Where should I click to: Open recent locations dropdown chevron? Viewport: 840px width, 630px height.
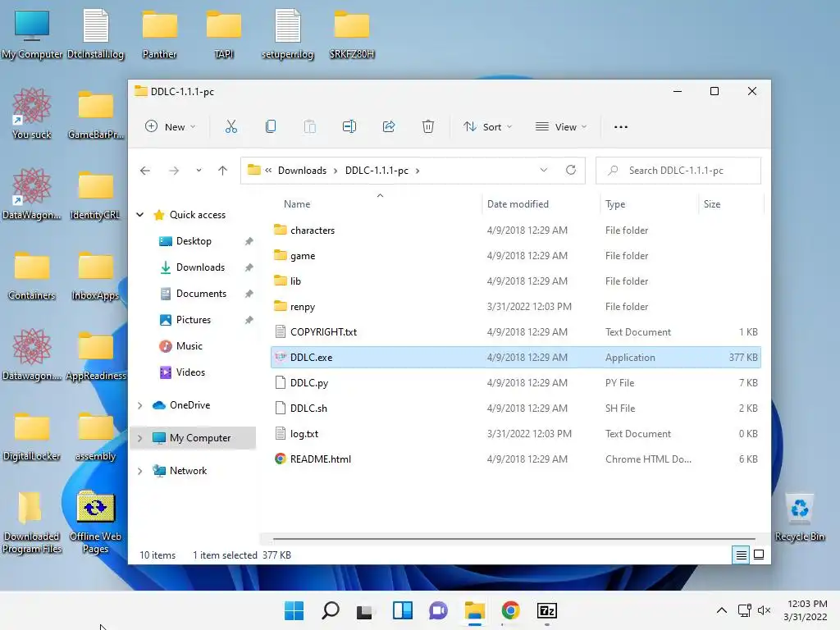(x=199, y=171)
